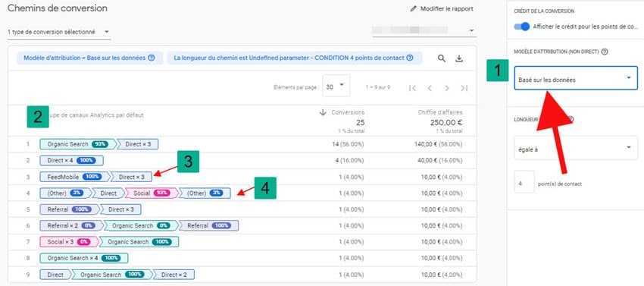The height and width of the screenshot is (286, 644).
Task: Toggle Afficher le crédit pour les points switch
Action: point(522,27)
